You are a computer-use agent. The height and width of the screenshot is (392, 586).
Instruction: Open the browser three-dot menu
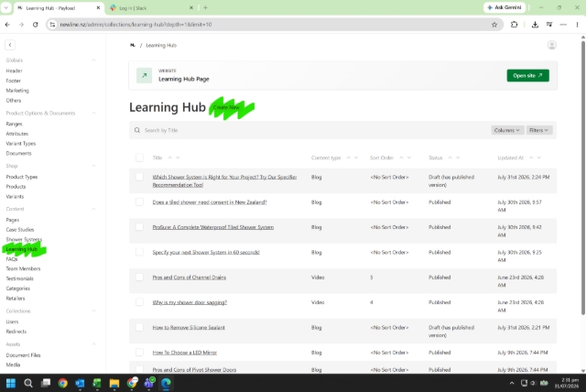[x=577, y=25]
